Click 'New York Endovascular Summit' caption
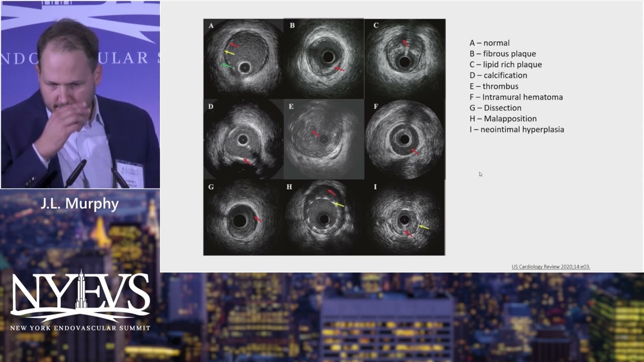This screenshot has width=644, height=362. pos(80,328)
